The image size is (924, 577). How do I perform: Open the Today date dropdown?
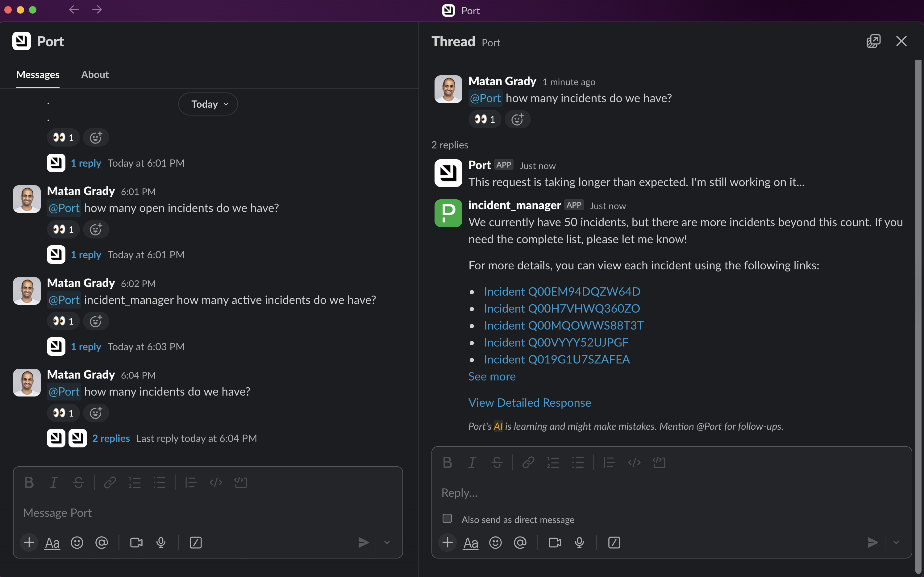click(208, 104)
